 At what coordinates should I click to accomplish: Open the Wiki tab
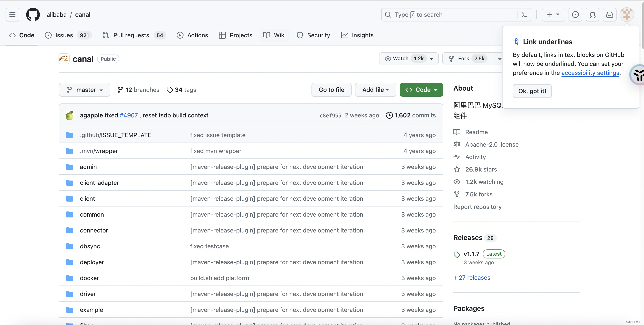274,35
